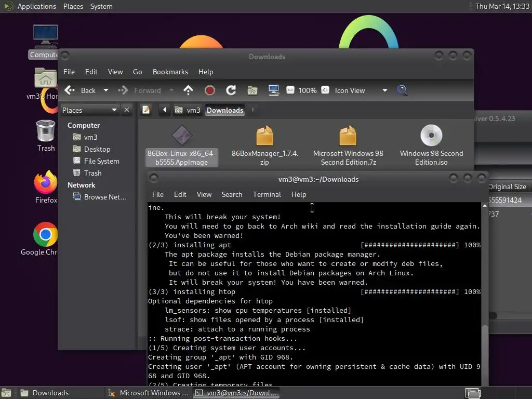The width and height of the screenshot is (532, 399).
Task: Open the terminal window's Edit menu
Action: (180, 194)
